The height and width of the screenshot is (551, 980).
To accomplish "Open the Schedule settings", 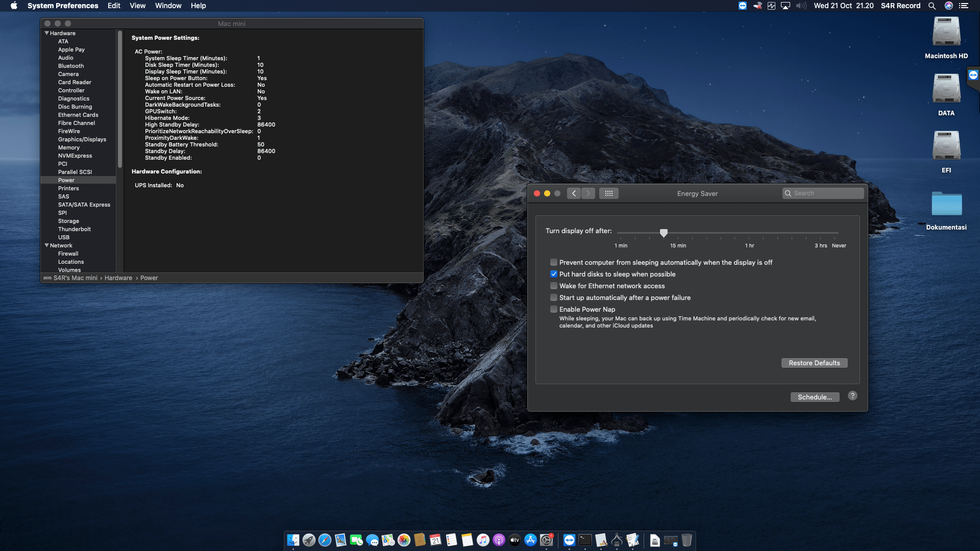I will tap(815, 397).
